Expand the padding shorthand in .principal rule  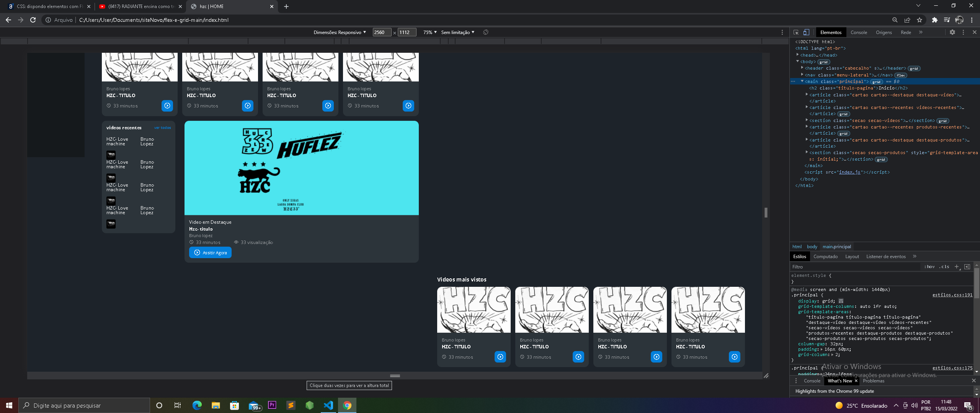pos(821,349)
